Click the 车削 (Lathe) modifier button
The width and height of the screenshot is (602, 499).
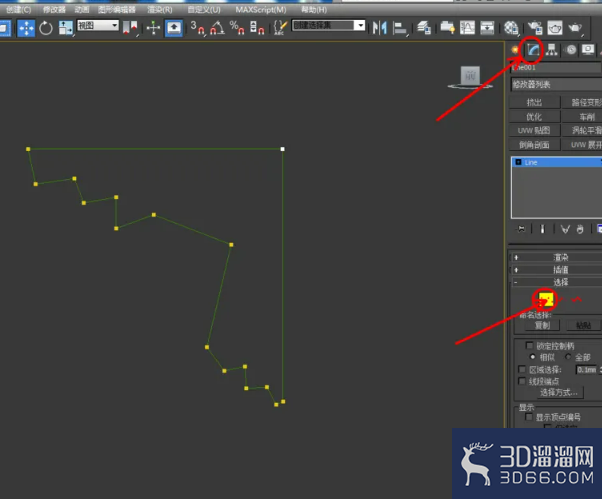pyautogui.click(x=582, y=117)
